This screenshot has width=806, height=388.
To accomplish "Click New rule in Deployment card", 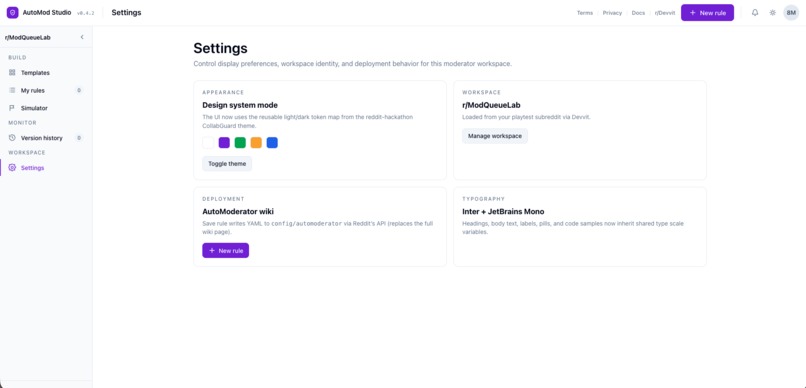I will (x=225, y=251).
